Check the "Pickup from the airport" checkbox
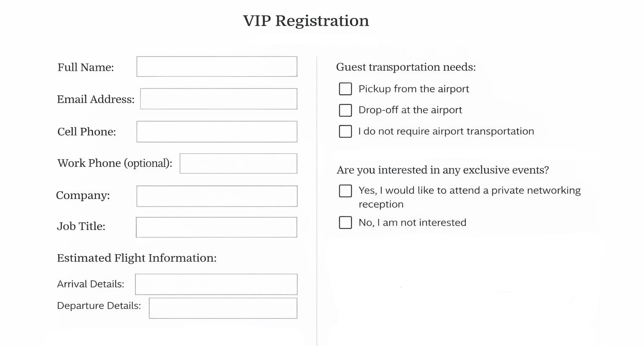The image size is (644, 346). tap(345, 89)
